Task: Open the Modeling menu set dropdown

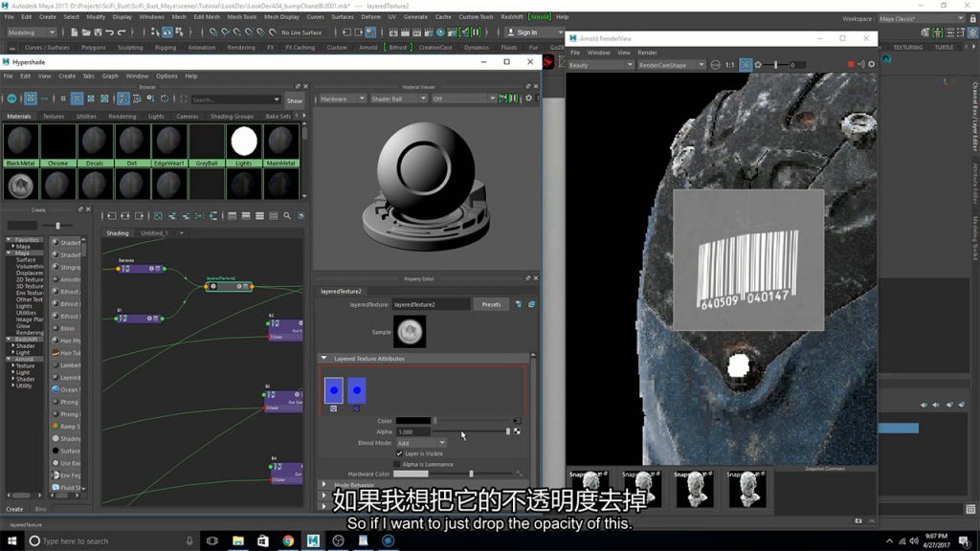Action: coord(32,33)
